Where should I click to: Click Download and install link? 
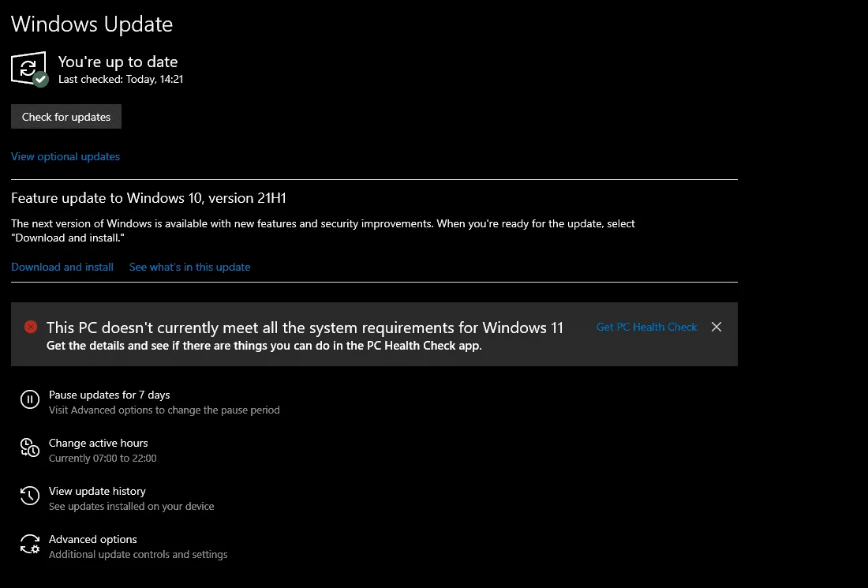[x=62, y=267]
